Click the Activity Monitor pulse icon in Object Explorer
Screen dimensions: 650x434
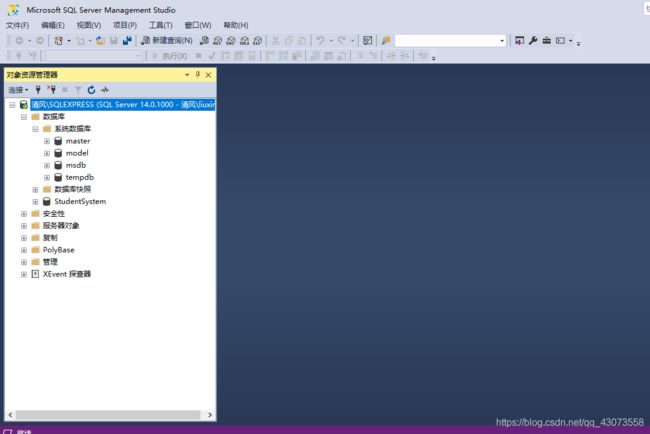105,90
